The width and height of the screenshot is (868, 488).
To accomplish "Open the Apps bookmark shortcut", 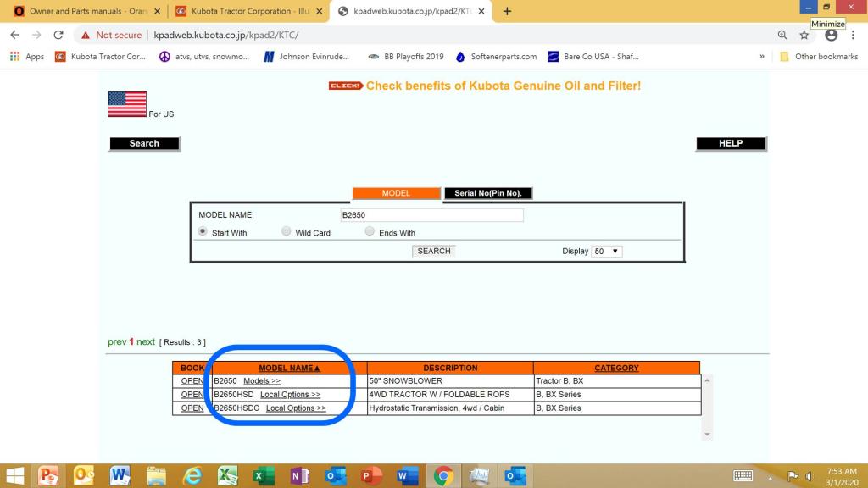I will 26,57.
